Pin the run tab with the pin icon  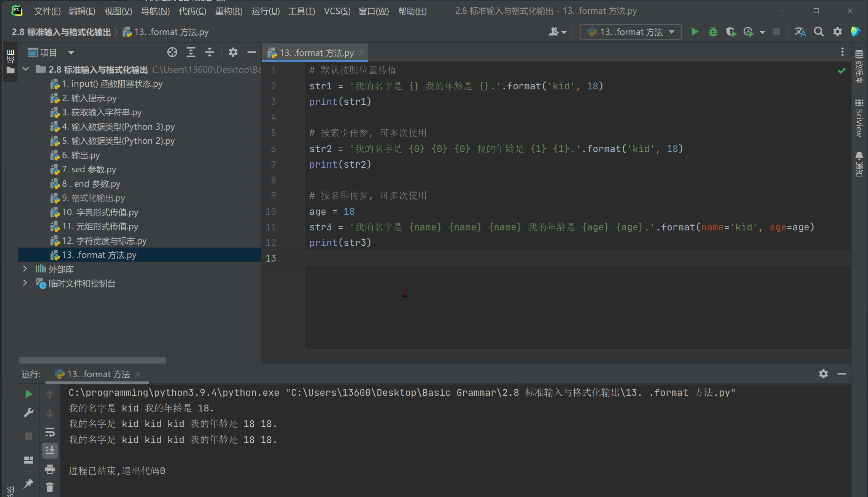tap(29, 483)
